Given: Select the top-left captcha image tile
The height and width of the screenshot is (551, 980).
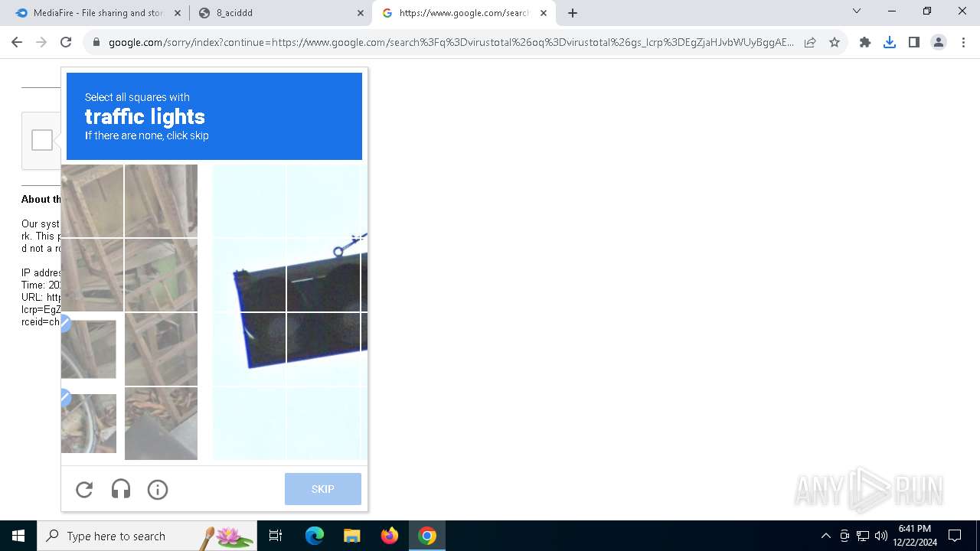Looking at the screenshot, I should (92, 201).
